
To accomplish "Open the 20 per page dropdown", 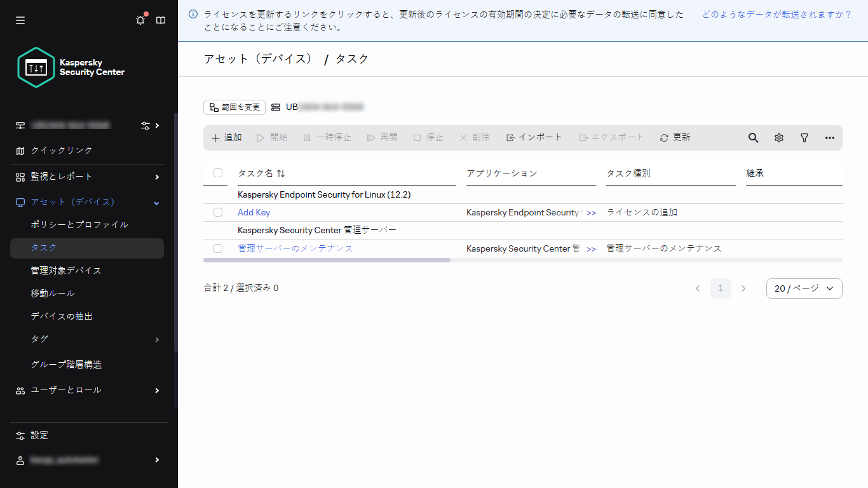I will pos(804,288).
